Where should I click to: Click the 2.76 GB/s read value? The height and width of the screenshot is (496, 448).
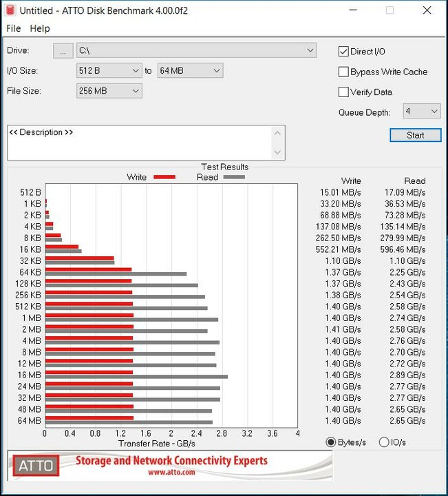[407, 341]
